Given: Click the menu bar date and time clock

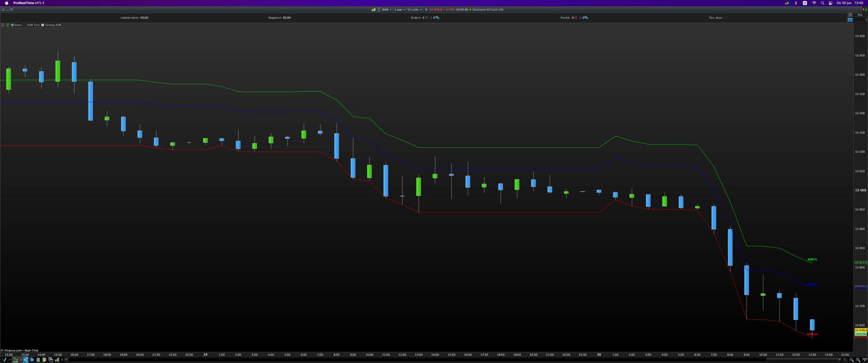Looking at the screenshot, I should tap(850, 3).
